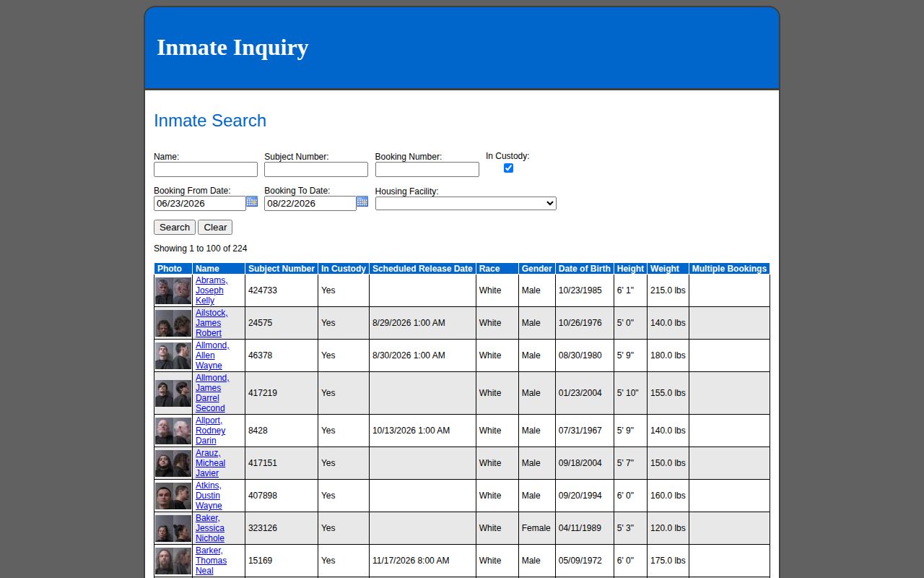This screenshot has height=578, width=924.
Task: Open Allmond, James Darrel Second link
Action: point(212,393)
